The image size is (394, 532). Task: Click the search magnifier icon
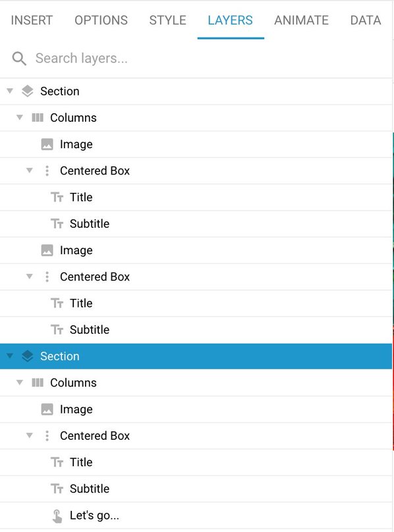19,59
